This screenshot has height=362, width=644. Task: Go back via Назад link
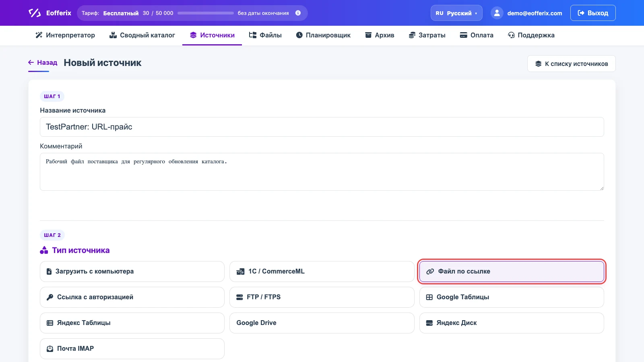43,63
